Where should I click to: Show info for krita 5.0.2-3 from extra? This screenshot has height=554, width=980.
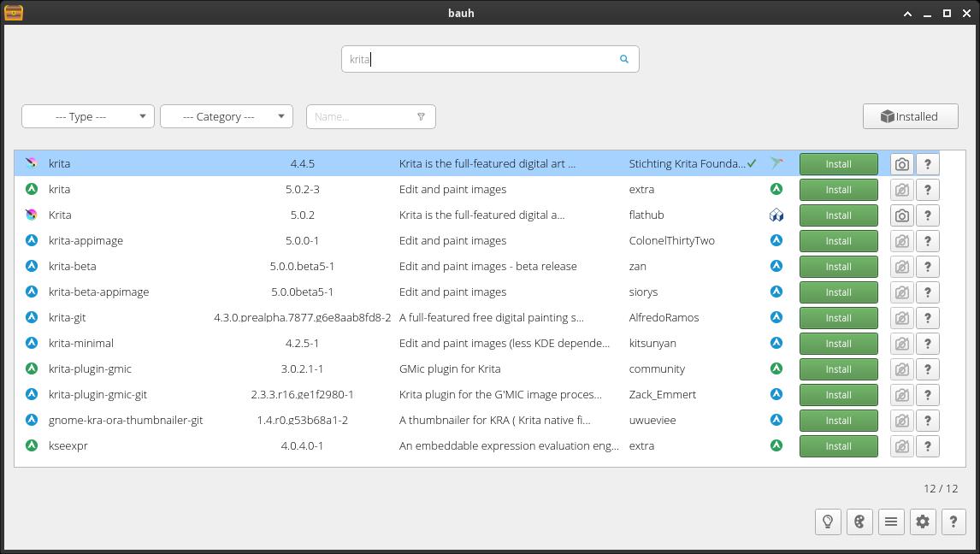928,190
